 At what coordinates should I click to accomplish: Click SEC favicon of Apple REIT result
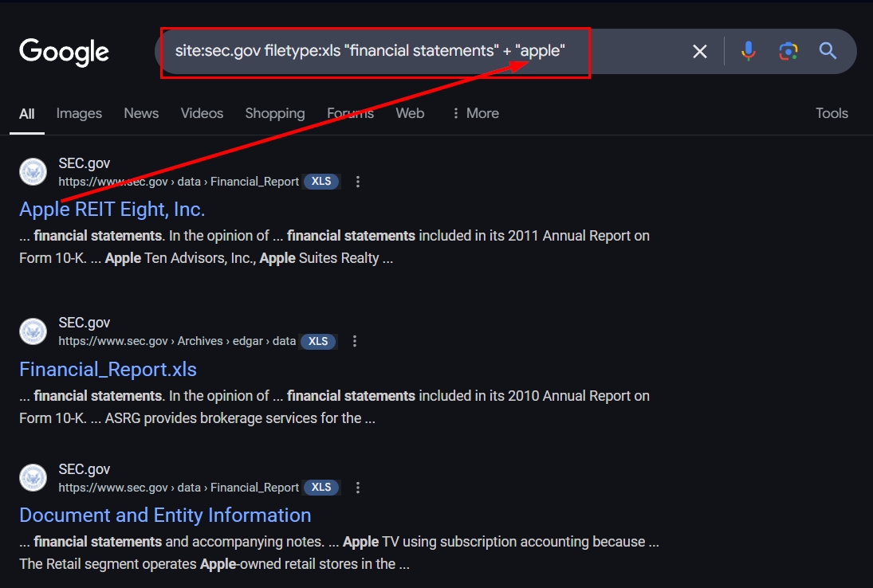(33, 172)
